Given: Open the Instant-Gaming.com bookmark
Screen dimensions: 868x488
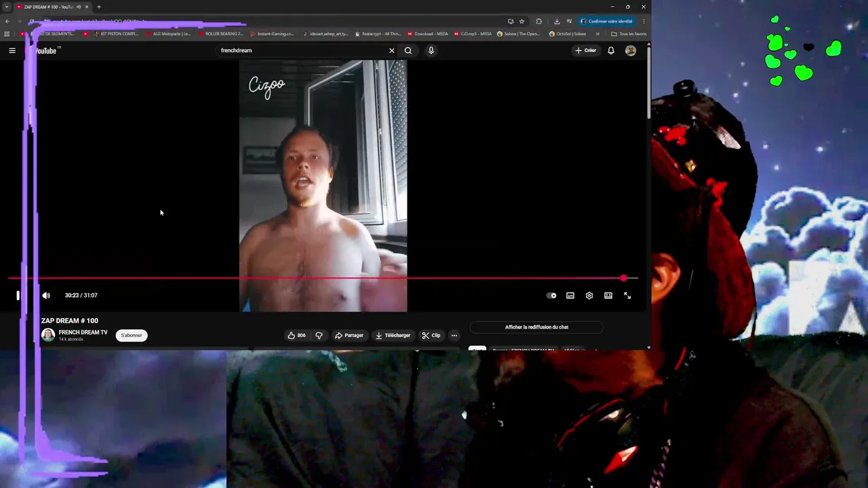Looking at the screenshot, I should click(x=273, y=34).
